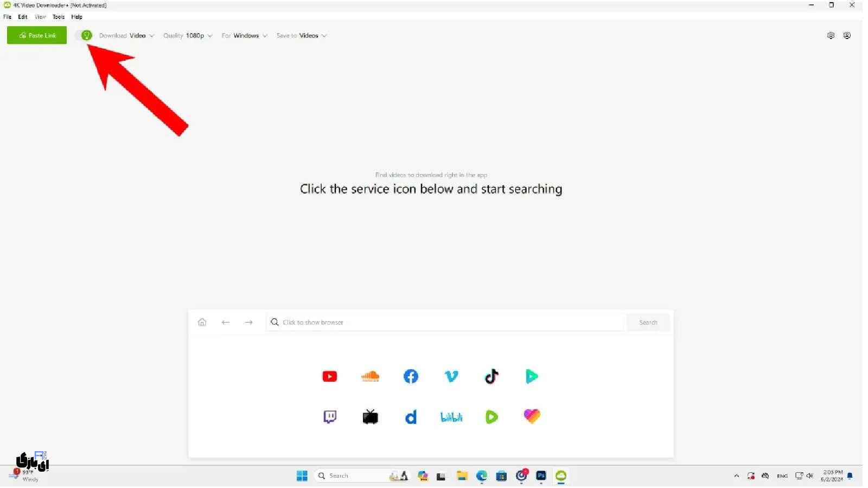Image resolution: width=868 pixels, height=488 pixels.
Task: Open the TikTok service icon
Action: [x=492, y=376]
